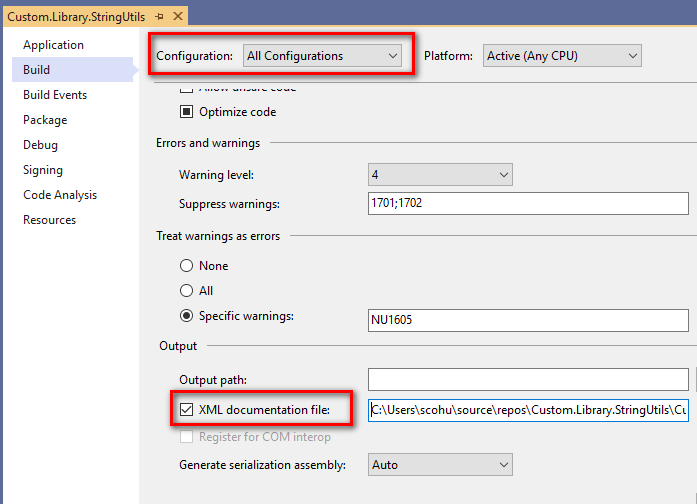Go to the Package settings page

pos(45,120)
